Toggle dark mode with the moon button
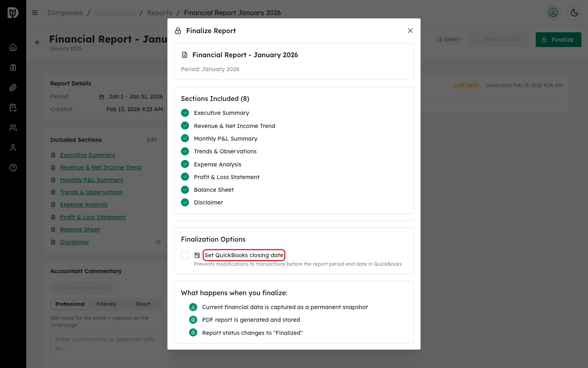Screen dimensions: 588x368 (x=575, y=13)
